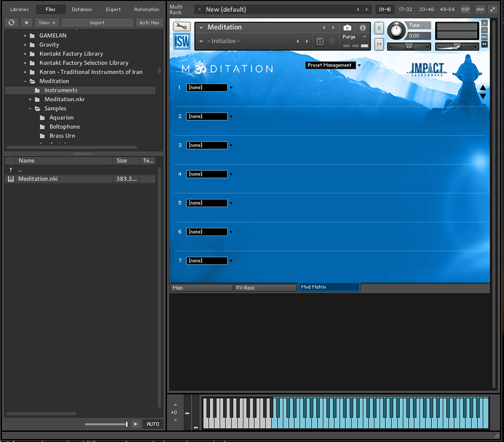The image size is (504, 442).
Task: Go to the next instrument preset arrow
Action: (x=333, y=28)
